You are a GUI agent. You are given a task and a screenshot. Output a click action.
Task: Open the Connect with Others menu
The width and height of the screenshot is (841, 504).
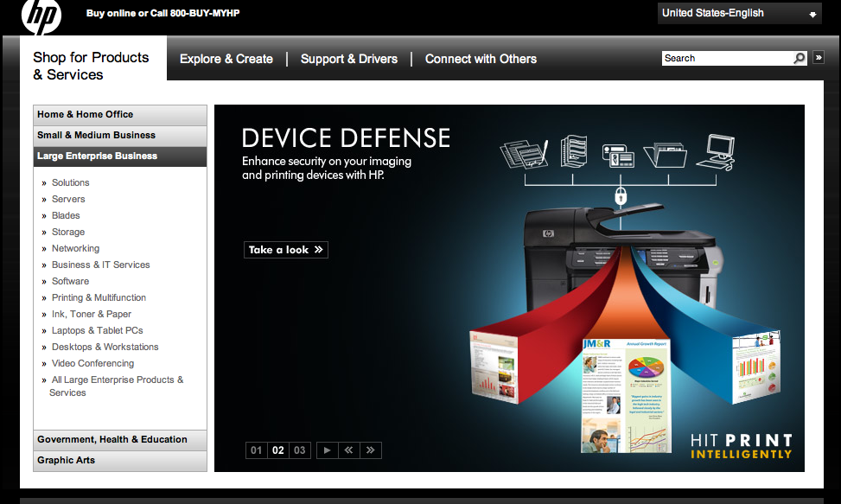pyautogui.click(x=481, y=59)
